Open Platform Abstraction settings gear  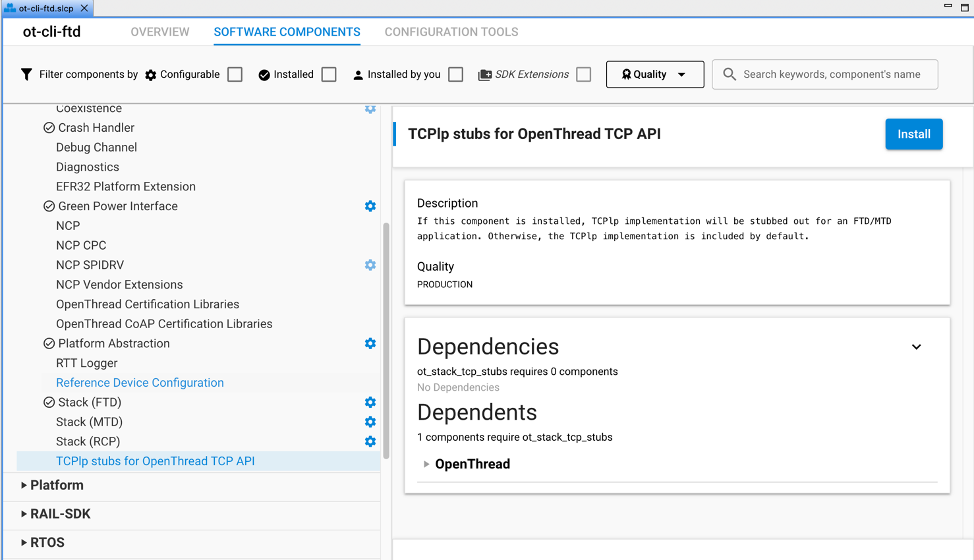pyautogui.click(x=370, y=343)
